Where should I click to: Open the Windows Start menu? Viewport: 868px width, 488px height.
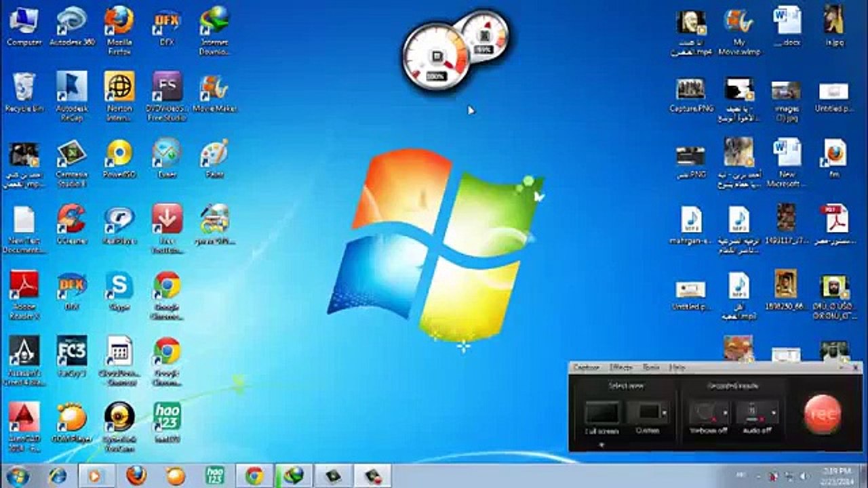17,476
